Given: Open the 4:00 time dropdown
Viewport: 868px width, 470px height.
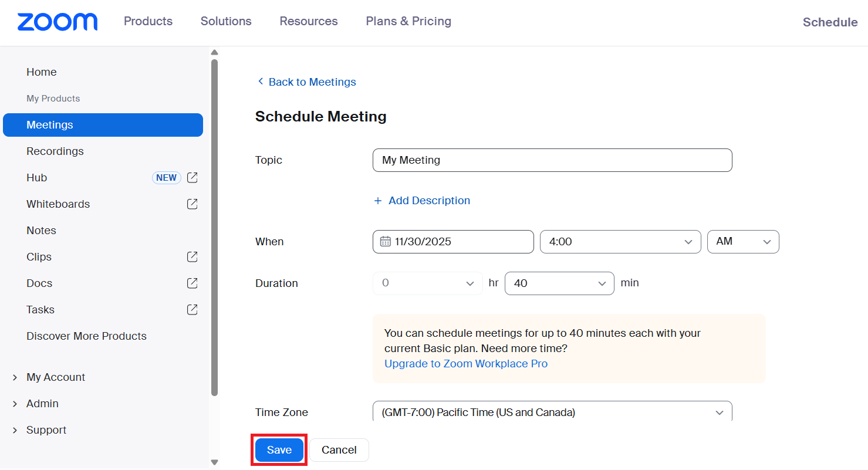Looking at the screenshot, I should (620, 242).
